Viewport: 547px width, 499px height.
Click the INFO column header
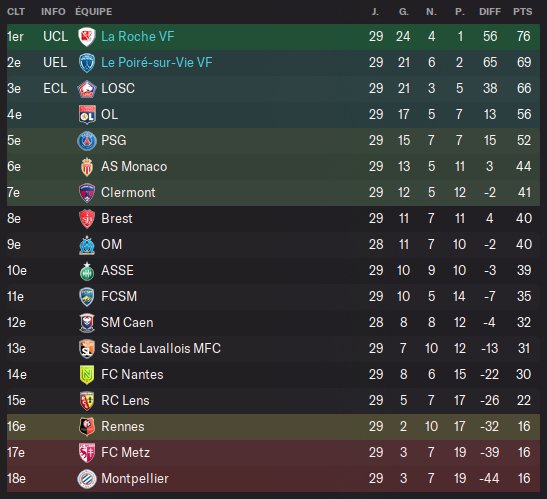tap(53, 12)
